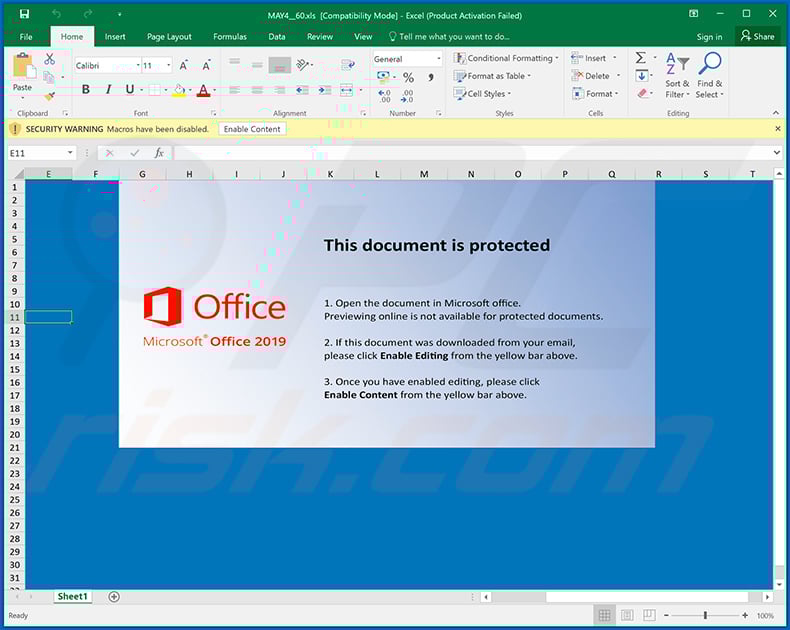Open Sort & Filter
This screenshot has width=790, height=630.
(x=677, y=76)
